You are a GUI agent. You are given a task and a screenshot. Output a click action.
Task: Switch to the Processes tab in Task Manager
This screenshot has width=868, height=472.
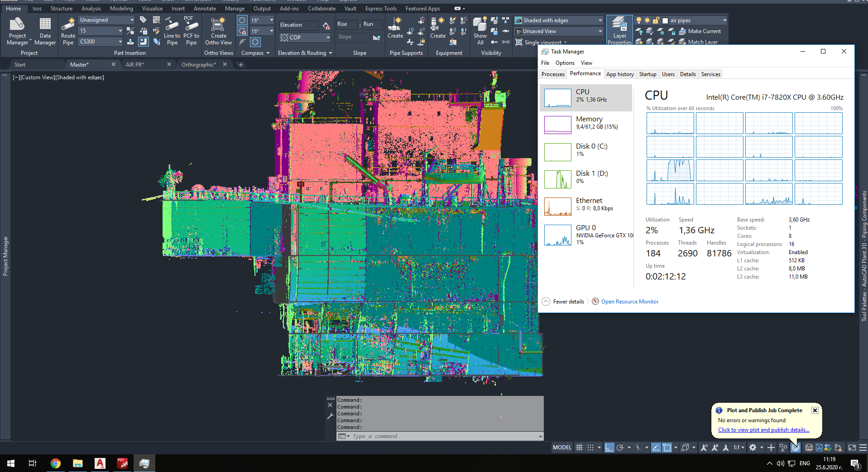[x=553, y=74]
